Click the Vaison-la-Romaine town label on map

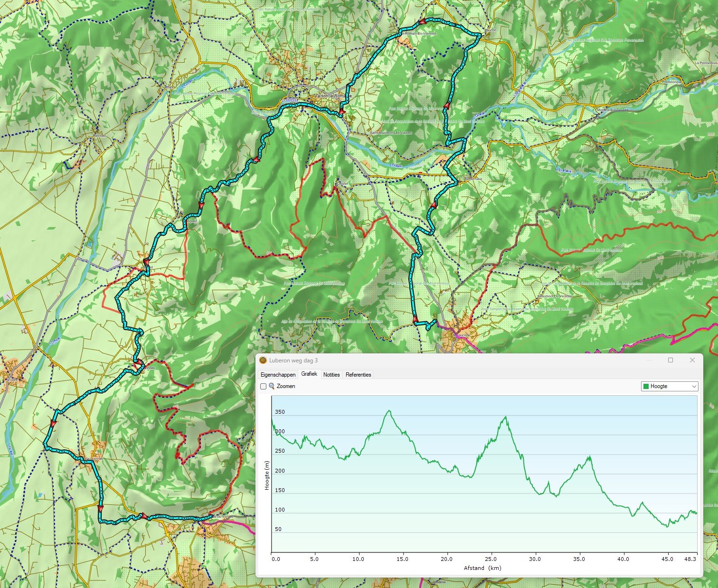333,96
